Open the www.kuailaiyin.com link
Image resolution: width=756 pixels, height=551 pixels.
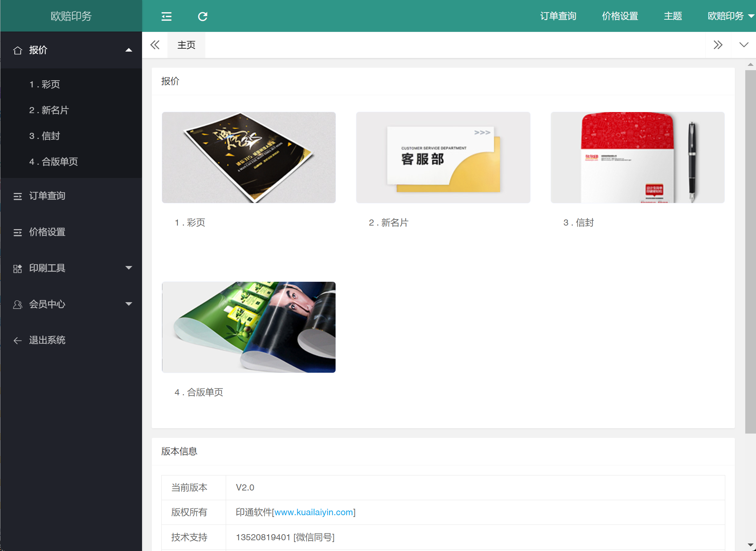314,512
